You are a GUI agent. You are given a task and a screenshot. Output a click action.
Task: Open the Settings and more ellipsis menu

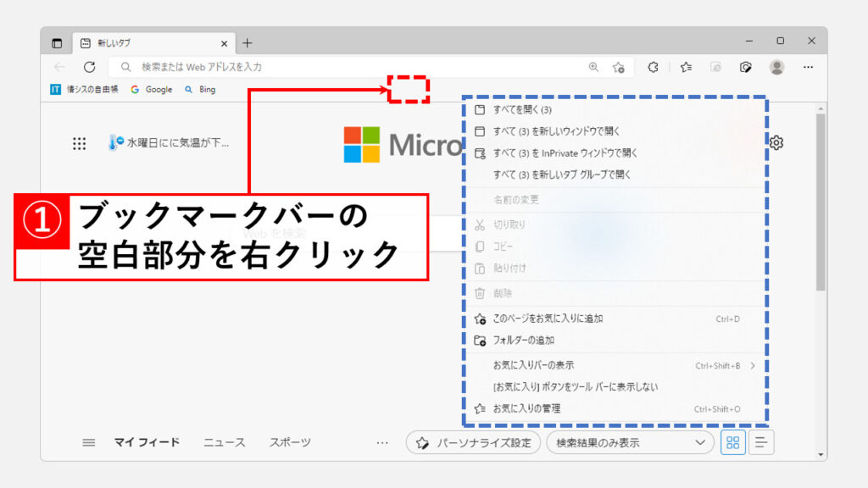coord(808,67)
